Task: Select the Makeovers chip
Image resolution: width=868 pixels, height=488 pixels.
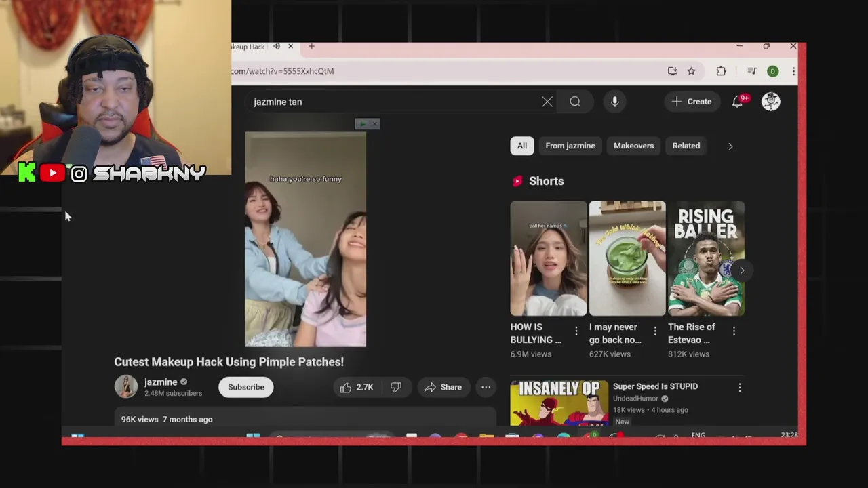Action: [x=633, y=146]
